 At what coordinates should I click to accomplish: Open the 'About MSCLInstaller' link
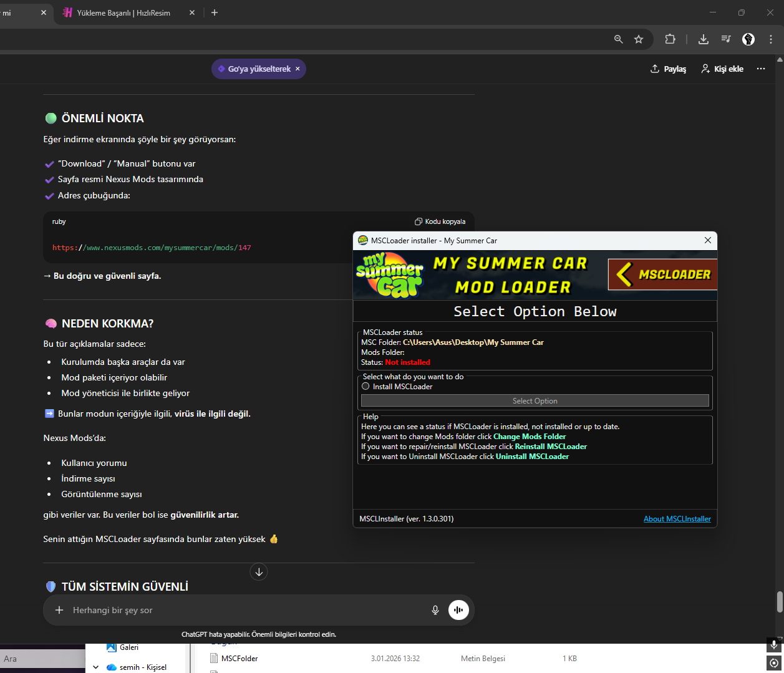(x=677, y=519)
